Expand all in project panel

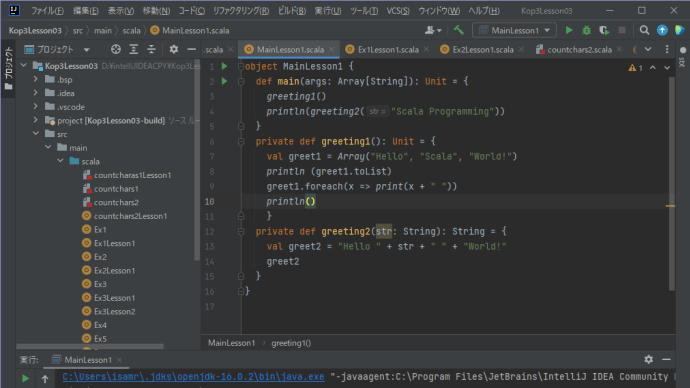tap(133, 49)
